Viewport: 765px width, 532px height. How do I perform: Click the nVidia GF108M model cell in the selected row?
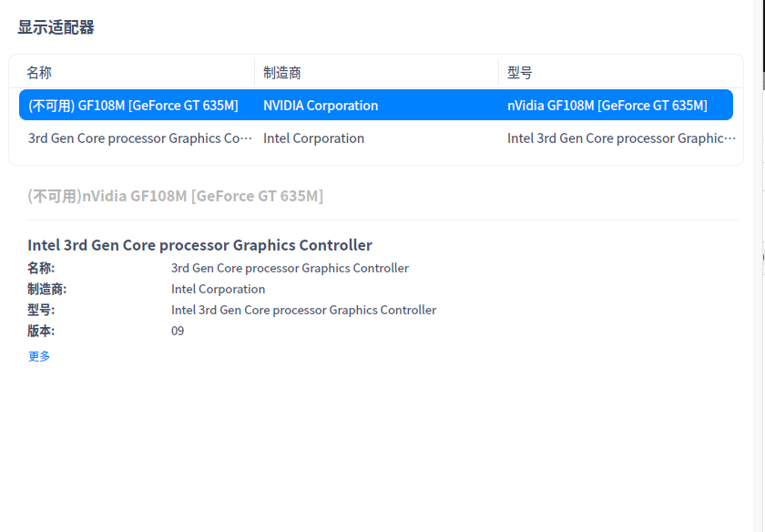pos(607,106)
